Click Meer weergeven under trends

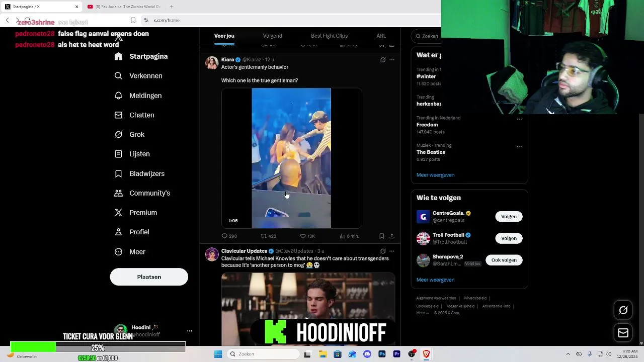pyautogui.click(x=435, y=175)
